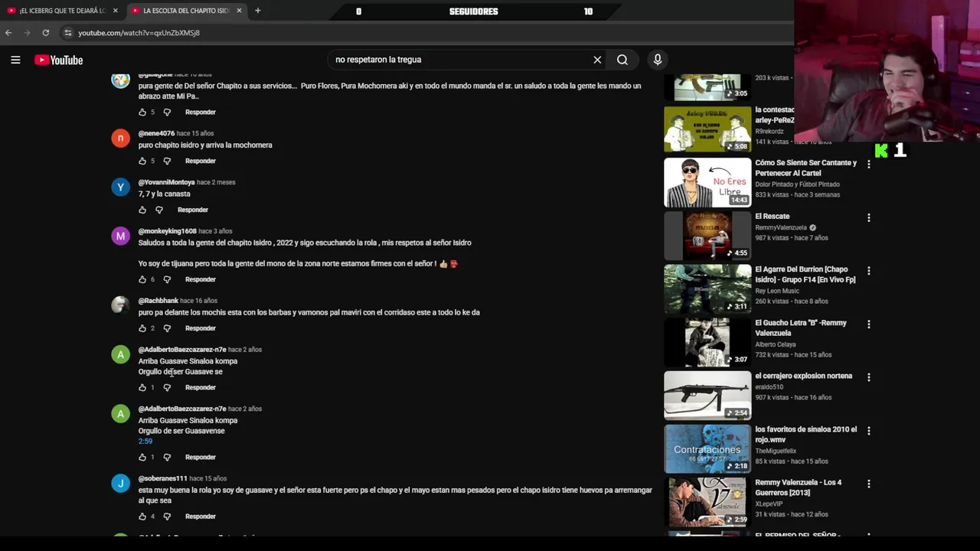980x551 pixels.
Task: Switch to the EL ICEBERG QUE TE DEJARÁ tab
Action: click(63, 11)
